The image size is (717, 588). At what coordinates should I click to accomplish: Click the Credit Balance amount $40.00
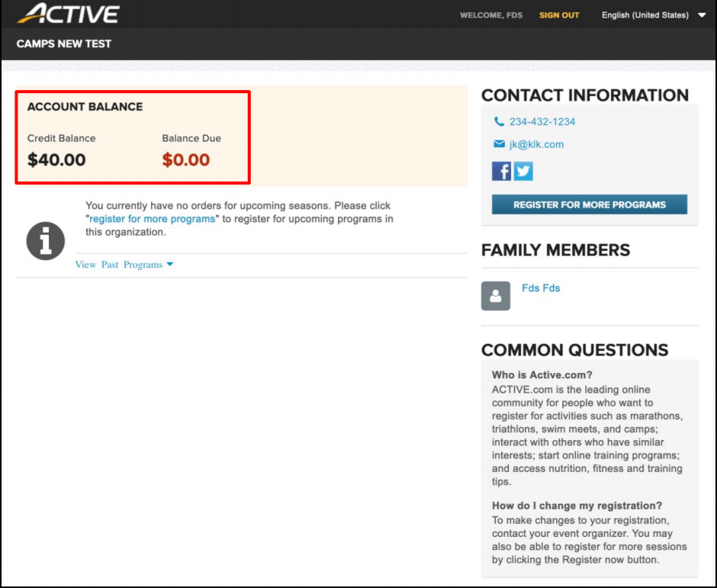[56, 159]
